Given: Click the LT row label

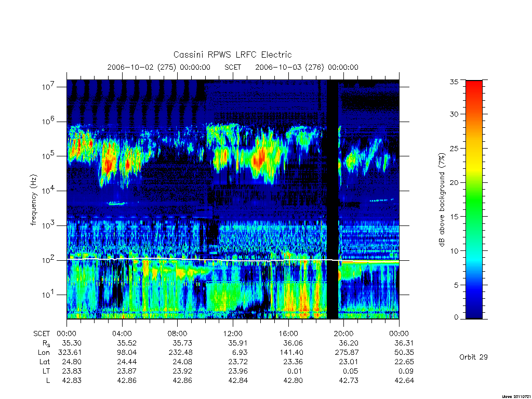Looking at the screenshot, I should coord(46,371).
